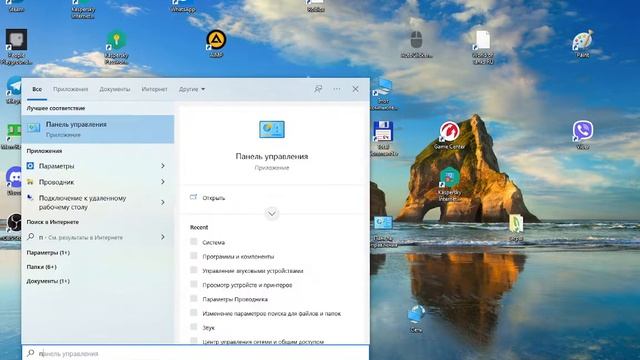Open recent item Звук
The image size is (640, 360).
pos(209,328)
